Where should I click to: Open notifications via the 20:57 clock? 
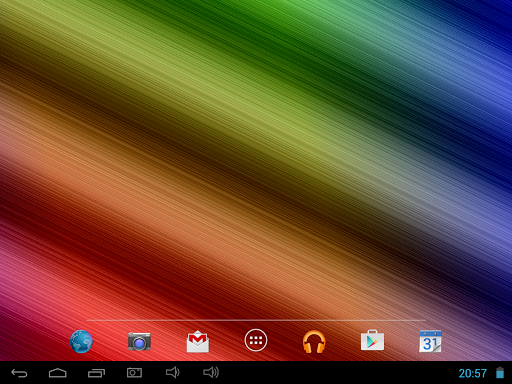(x=473, y=373)
